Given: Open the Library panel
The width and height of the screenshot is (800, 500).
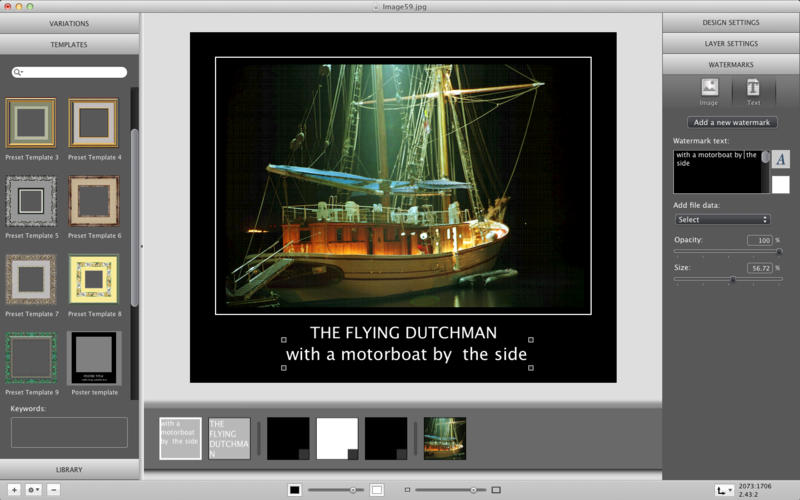Looking at the screenshot, I should point(69,469).
